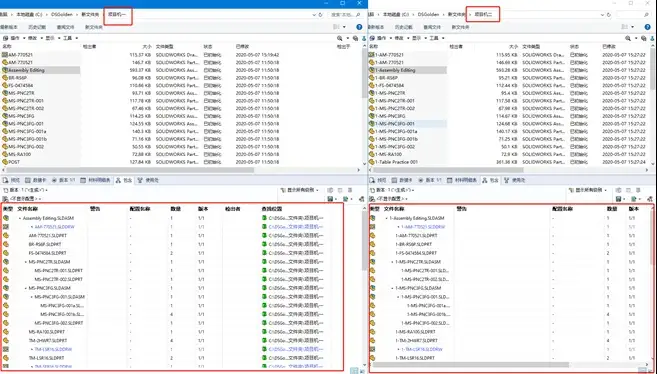Click the magnifier search icon in the left toolbar
Screen dimensions: 657x374
click(340, 38)
